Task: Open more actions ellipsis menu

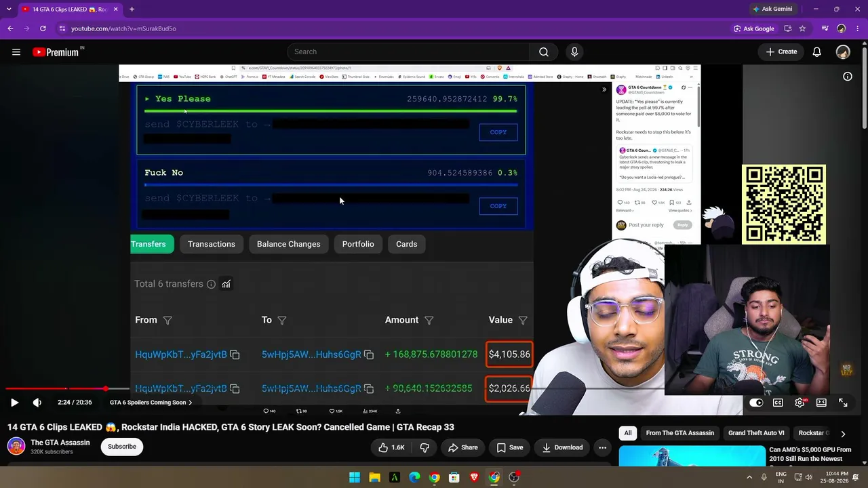Action: (x=602, y=447)
